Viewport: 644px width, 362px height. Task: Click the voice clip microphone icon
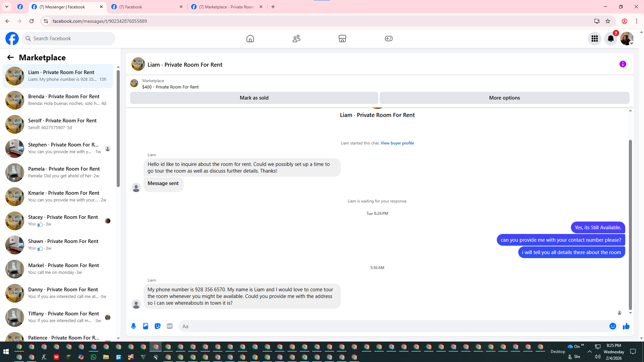(x=133, y=326)
